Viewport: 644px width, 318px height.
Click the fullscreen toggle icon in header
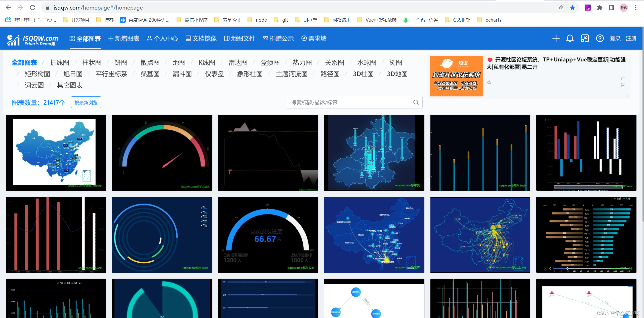coord(585,38)
